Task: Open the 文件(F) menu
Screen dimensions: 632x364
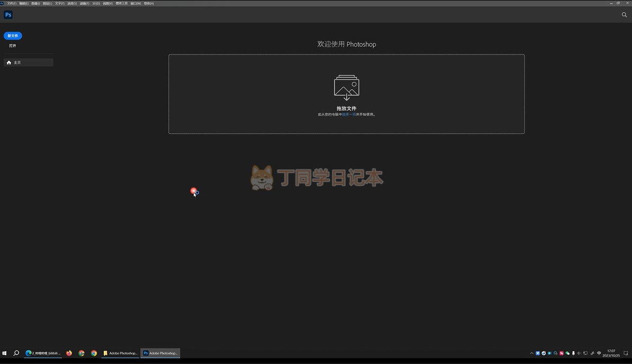Action: pyautogui.click(x=12, y=3)
